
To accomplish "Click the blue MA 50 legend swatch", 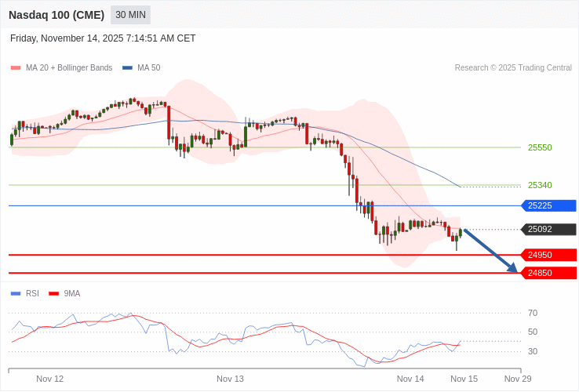I will (x=127, y=68).
